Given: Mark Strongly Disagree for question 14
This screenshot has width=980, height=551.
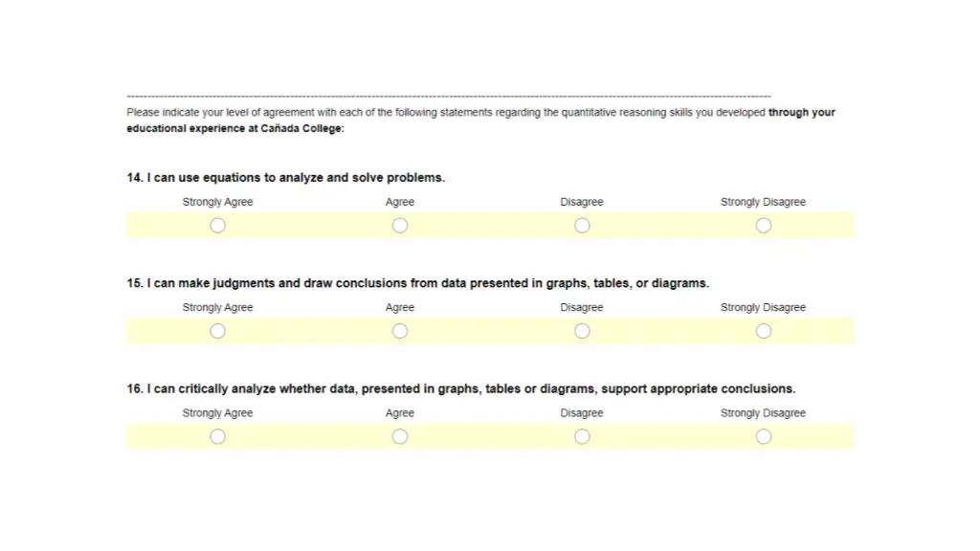Looking at the screenshot, I should tap(763, 226).
